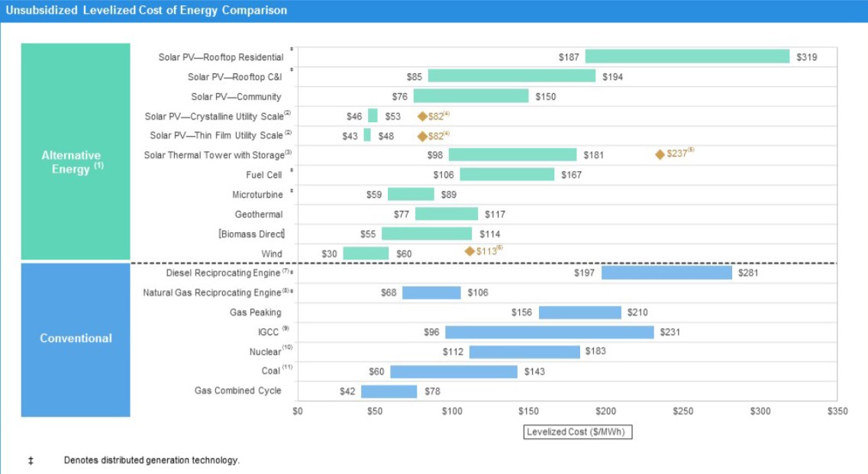Click the Geothermal row label
Image resolution: width=868 pixels, height=474 pixels.
coord(258,214)
